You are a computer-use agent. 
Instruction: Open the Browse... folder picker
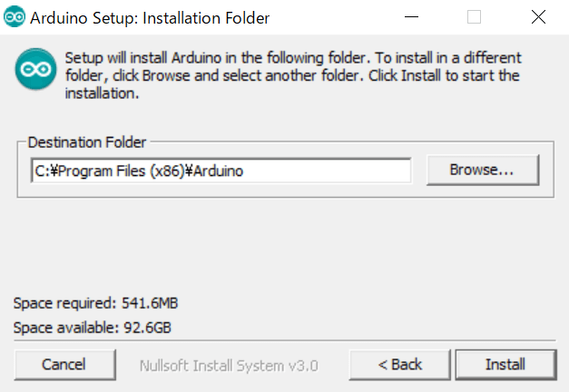tap(481, 170)
